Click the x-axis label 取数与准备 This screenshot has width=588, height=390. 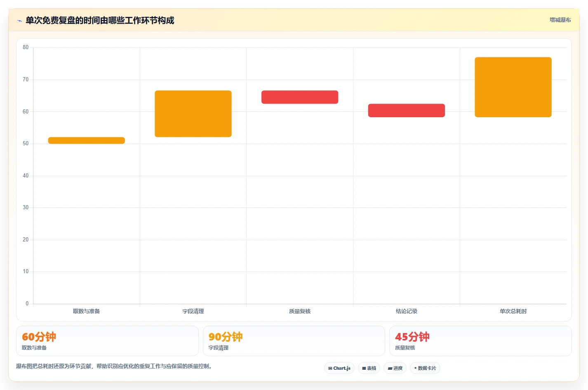click(x=87, y=311)
